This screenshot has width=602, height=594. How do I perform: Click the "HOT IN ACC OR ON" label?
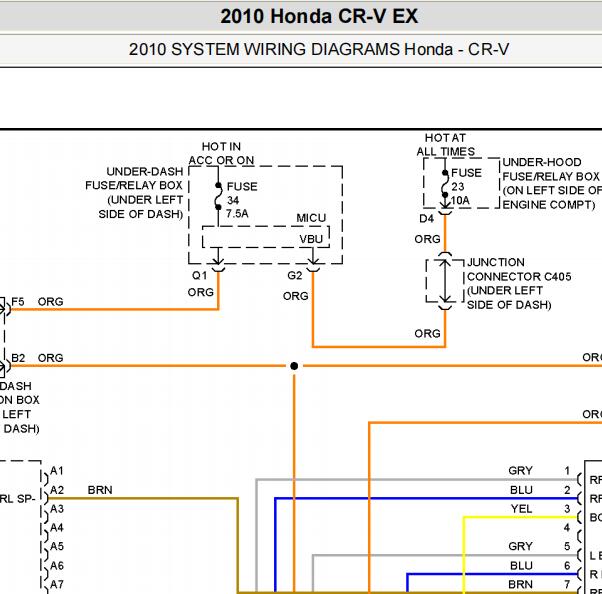coord(221,153)
